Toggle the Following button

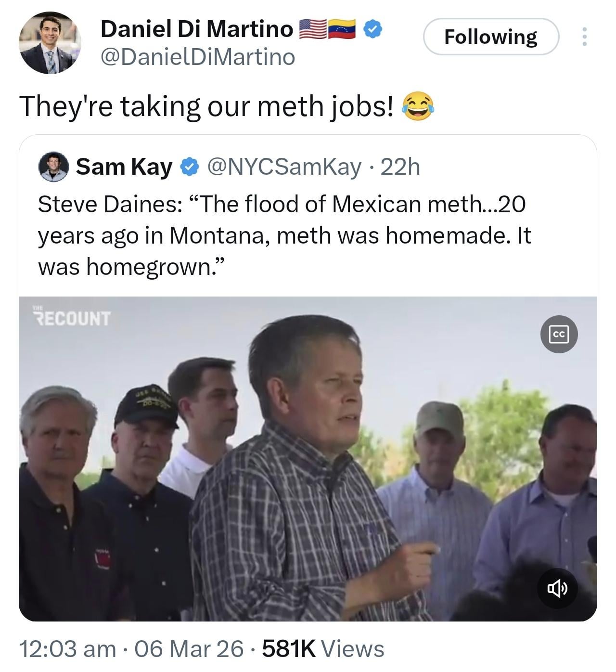coord(490,37)
